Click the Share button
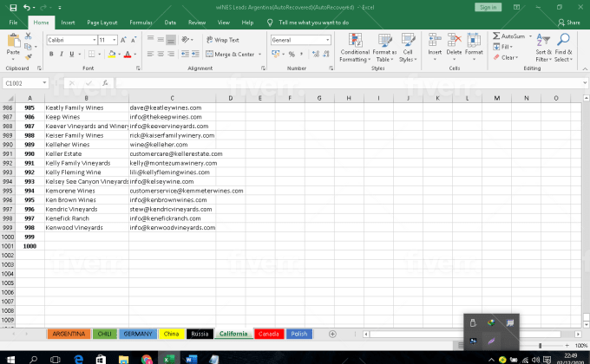590x364 pixels. pyautogui.click(x=568, y=22)
